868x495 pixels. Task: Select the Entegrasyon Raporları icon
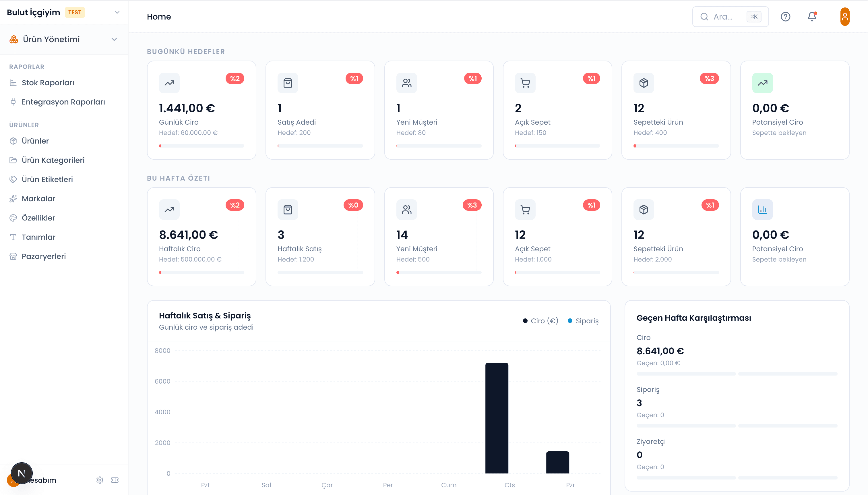click(13, 102)
